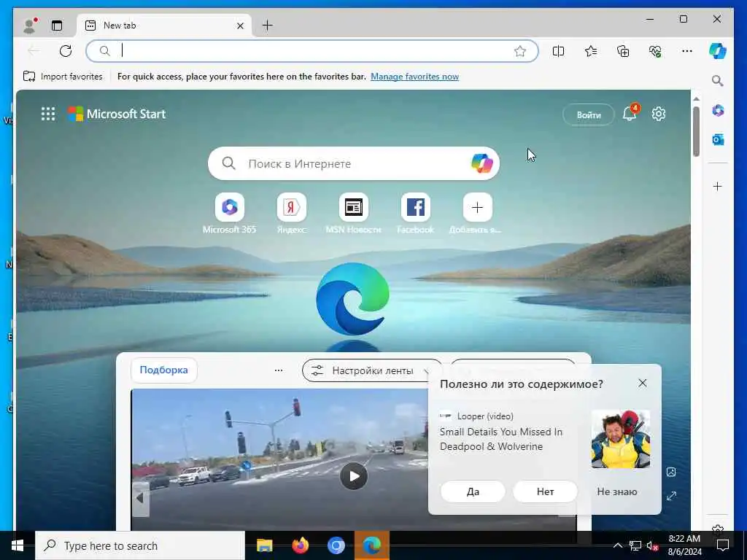Open Settings and more menu
The image size is (747, 560).
click(687, 51)
